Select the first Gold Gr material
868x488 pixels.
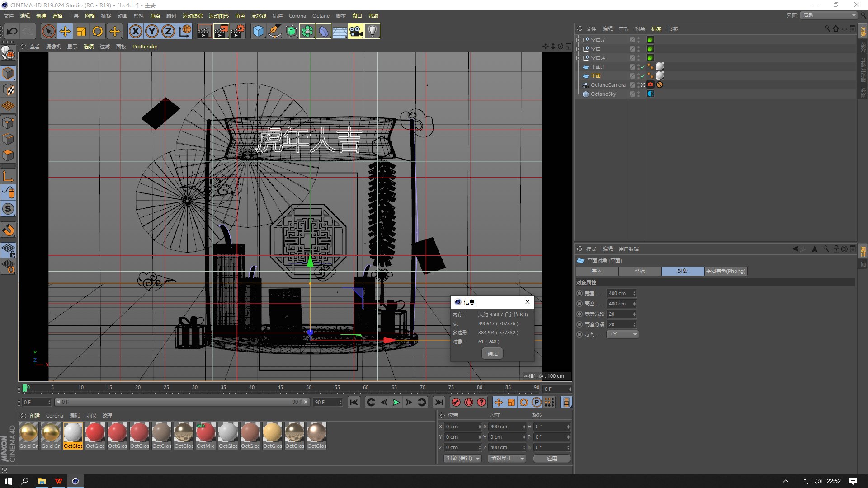(x=28, y=436)
